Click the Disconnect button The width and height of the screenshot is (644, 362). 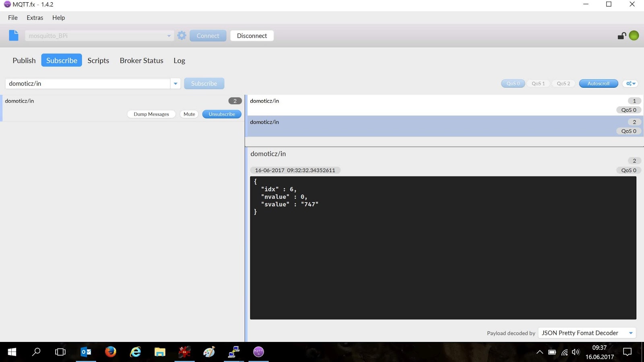pyautogui.click(x=252, y=36)
